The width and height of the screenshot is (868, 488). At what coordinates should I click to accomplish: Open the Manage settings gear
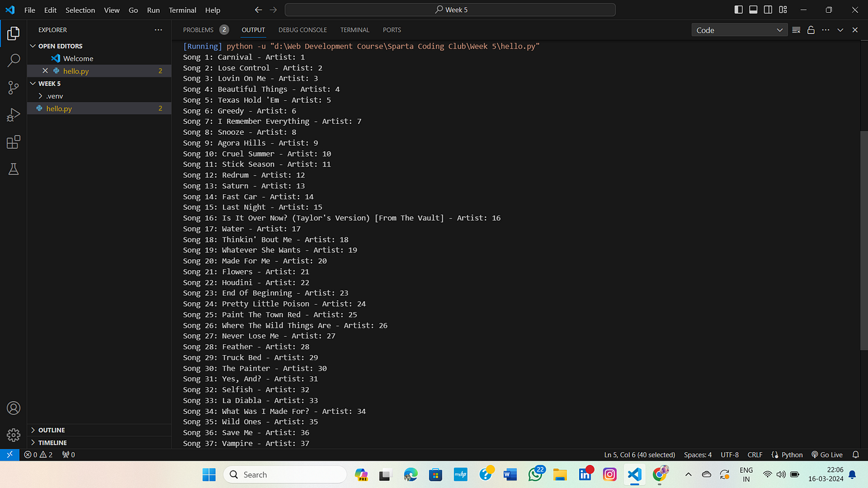pyautogui.click(x=13, y=434)
